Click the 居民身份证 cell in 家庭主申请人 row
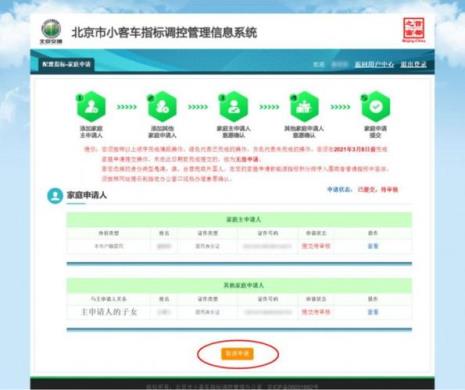This screenshot has height=390, width=465. click(207, 246)
